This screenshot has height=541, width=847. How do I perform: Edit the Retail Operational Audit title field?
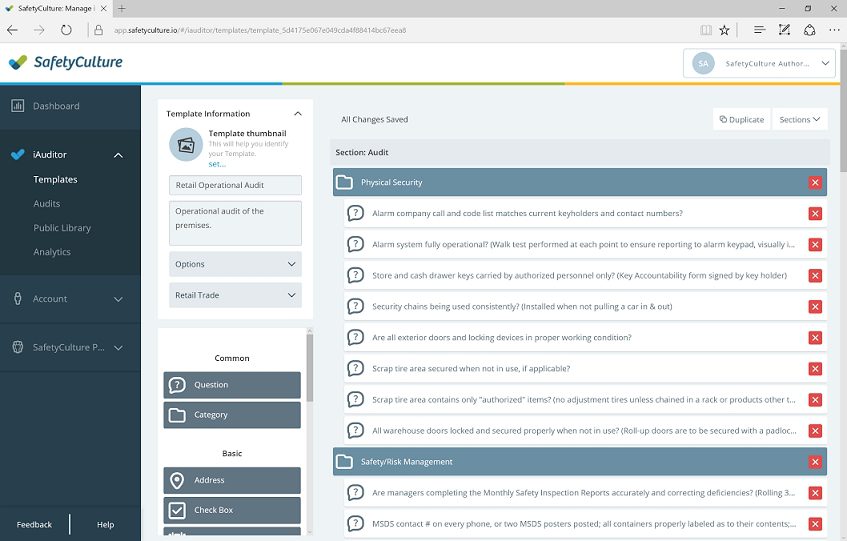tap(235, 185)
